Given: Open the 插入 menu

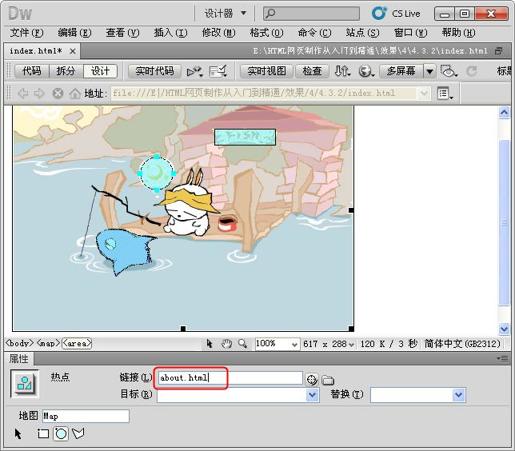Looking at the screenshot, I should 171,33.
